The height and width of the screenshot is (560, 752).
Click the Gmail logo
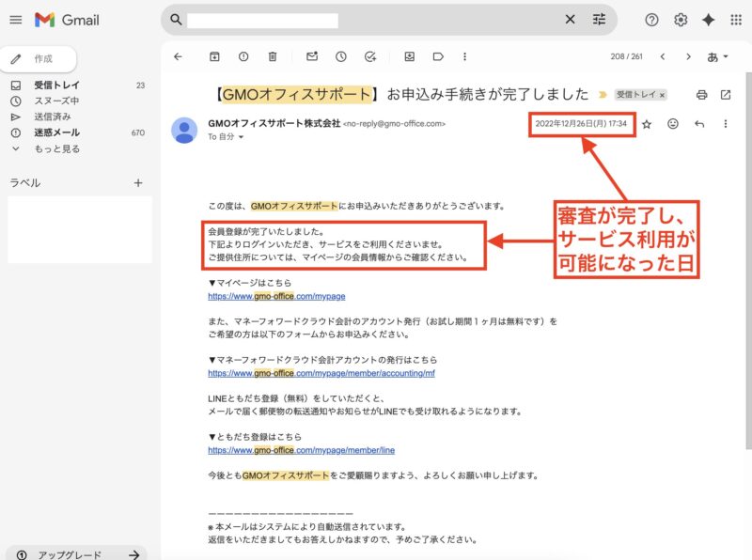67,20
